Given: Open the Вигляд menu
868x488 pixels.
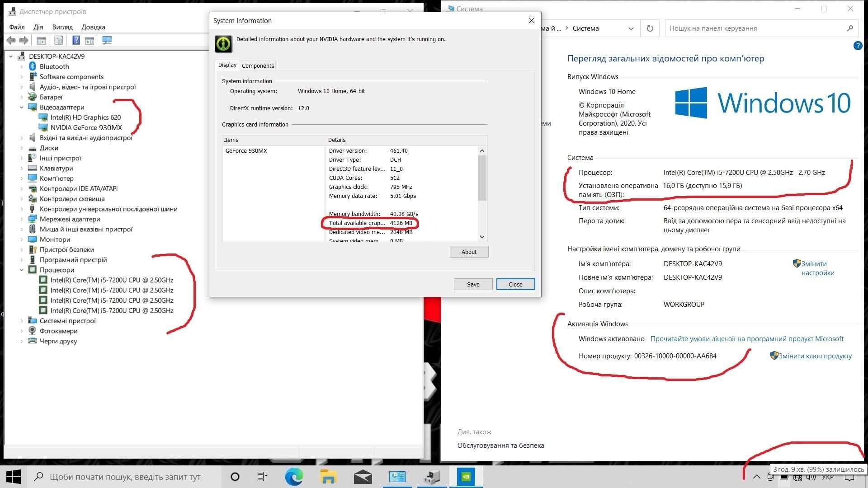Looking at the screenshot, I should click(62, 27).
